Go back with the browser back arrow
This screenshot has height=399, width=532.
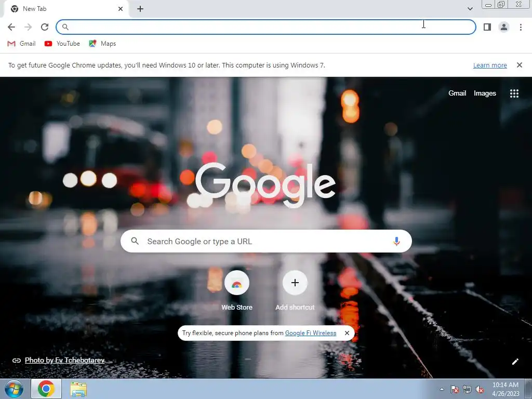pos(11,27)
